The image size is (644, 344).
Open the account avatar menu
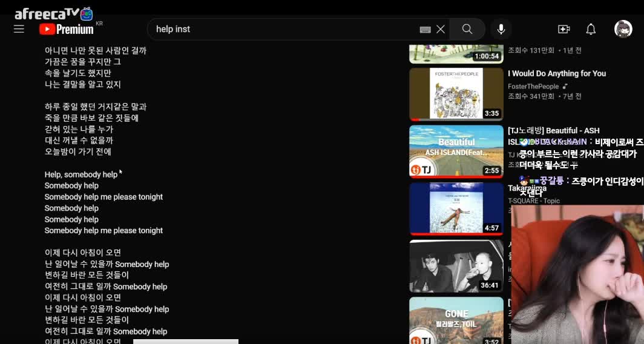(x=623, y=29)
